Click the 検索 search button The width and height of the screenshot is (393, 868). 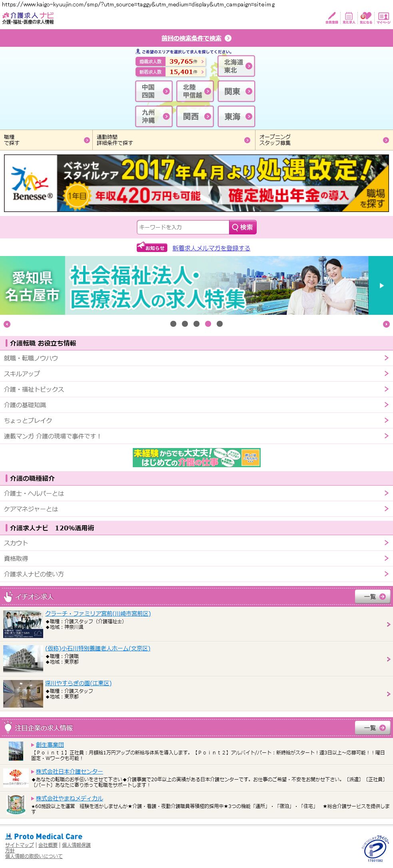(243, 227)
